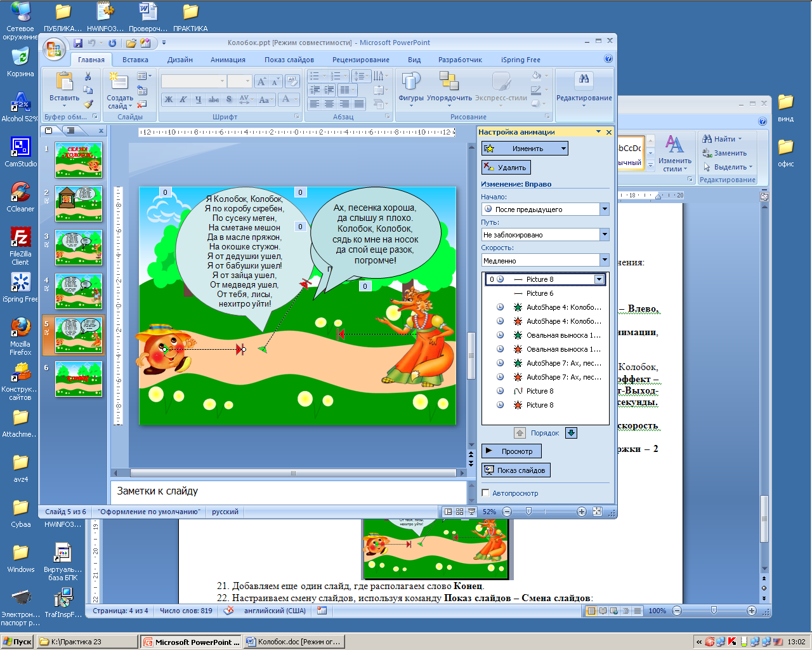Justify text in Абзац group
812x650 pixels.
(359, 103)
